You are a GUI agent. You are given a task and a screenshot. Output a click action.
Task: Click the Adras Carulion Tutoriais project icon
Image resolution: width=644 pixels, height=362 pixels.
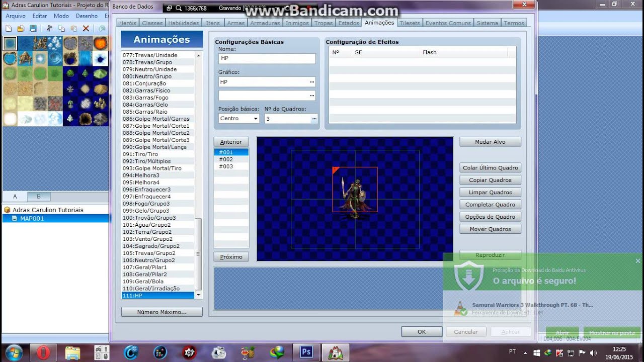[x=7, y=210]
